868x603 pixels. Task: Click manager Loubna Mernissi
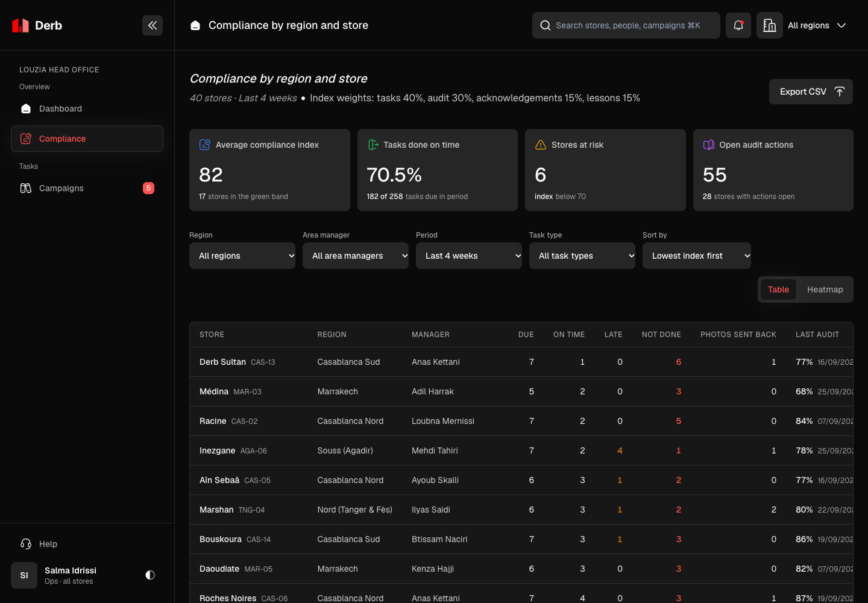pos(443,421)
